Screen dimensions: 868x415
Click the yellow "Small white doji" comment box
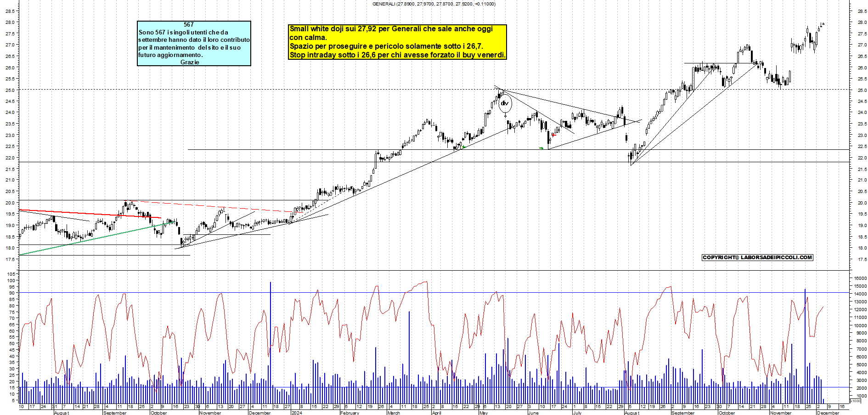click(398, 42)
